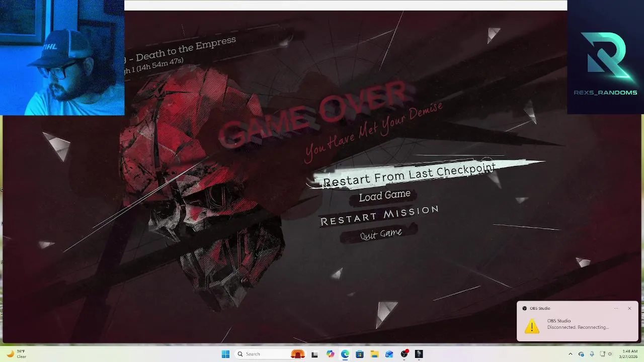Pick Restart Mission from the game over menu
This screenshot has height=362, width=644.
379,215
